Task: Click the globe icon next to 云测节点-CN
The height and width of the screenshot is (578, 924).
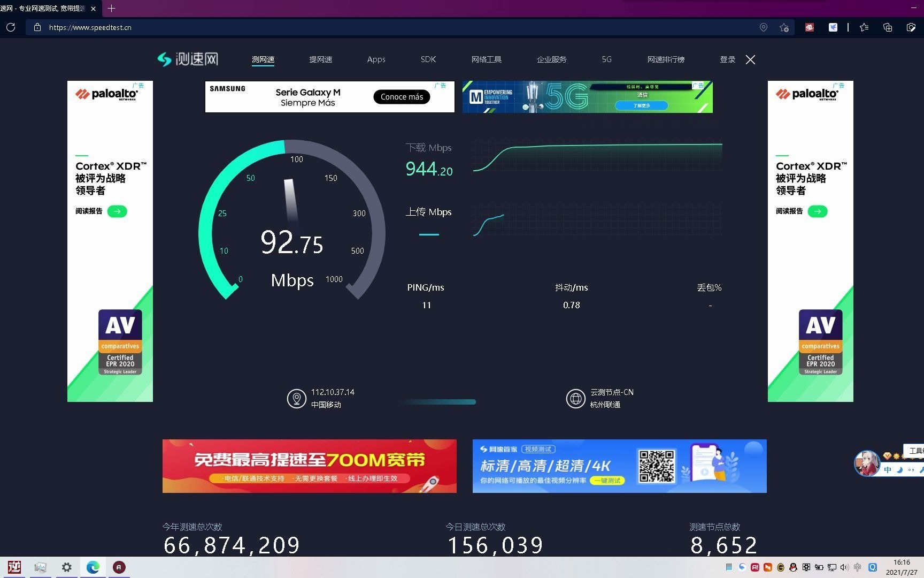Action: tap(575, 399)
